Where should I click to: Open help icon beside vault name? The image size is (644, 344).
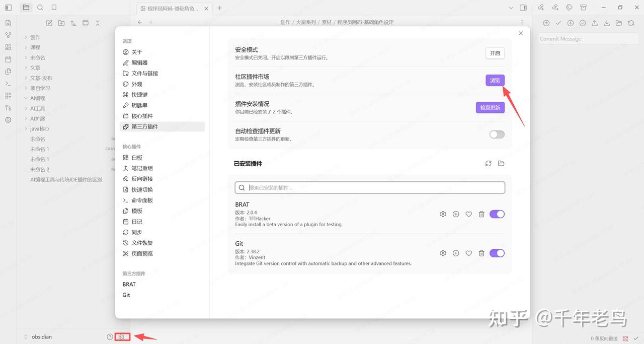click(x=110, y=337)
